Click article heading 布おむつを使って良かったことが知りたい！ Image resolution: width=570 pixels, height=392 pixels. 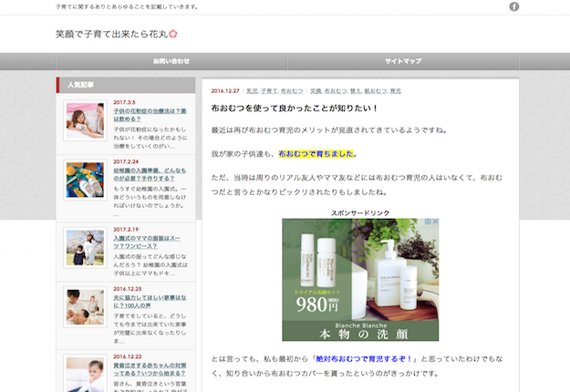tap(295, 108)
